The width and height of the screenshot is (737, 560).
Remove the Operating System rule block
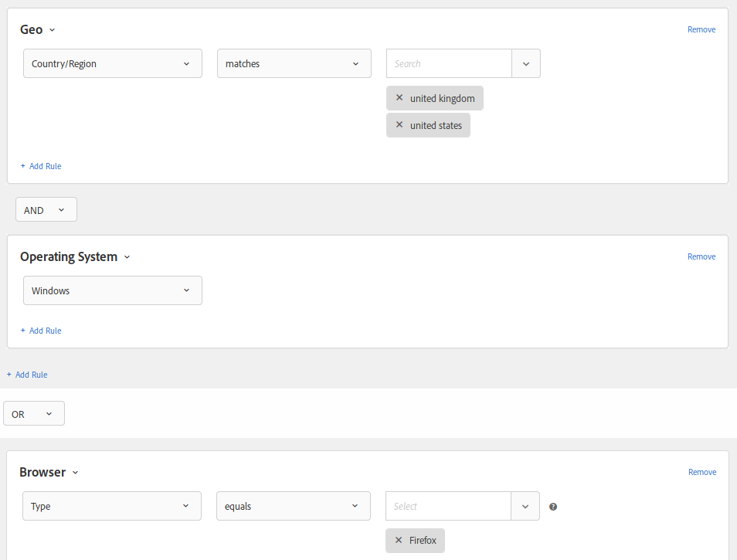click(701, 256)
